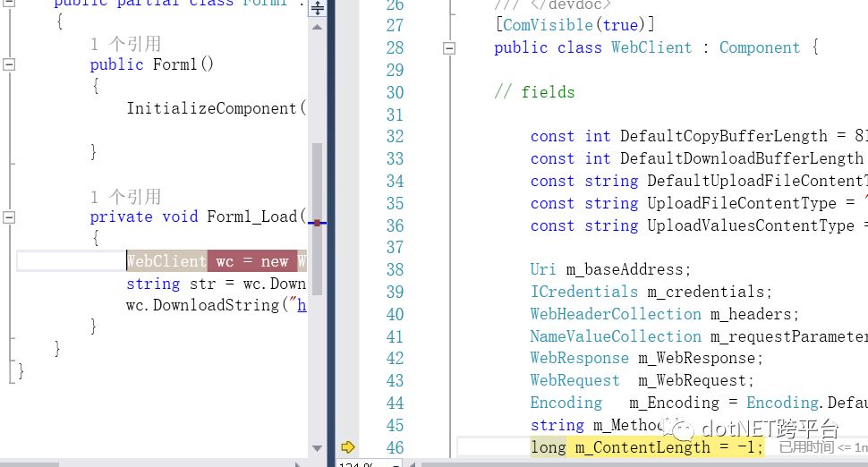Image resolution: width=868 pixels, height=467 pixels.
Task: Click the split-editor handle above the scrollbar
Action: point(317,8)
